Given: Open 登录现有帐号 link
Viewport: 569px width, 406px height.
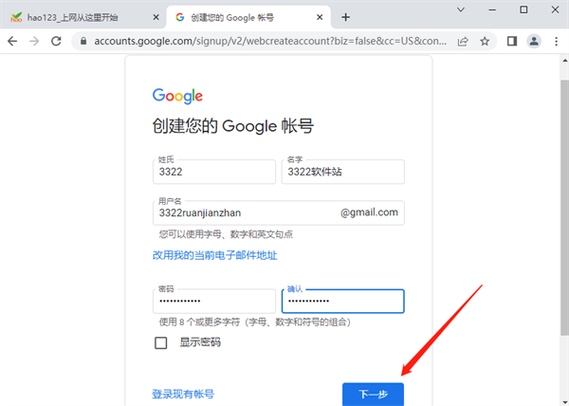Looking at the screenshot, I should click(x=183, y=394).
